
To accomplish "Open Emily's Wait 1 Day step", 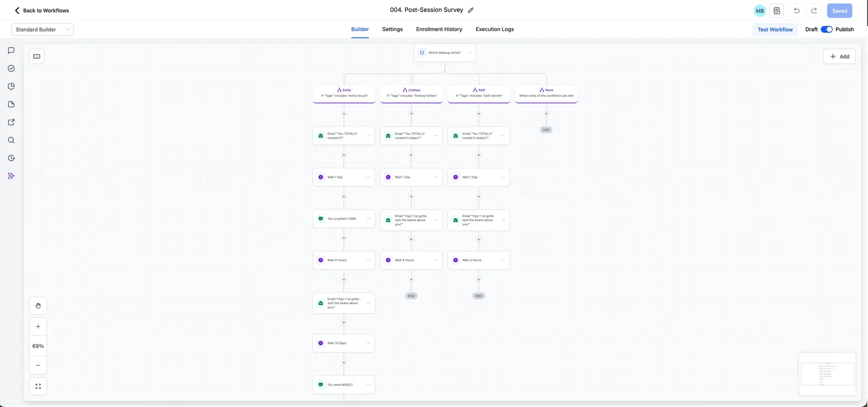I will point(344,177).
